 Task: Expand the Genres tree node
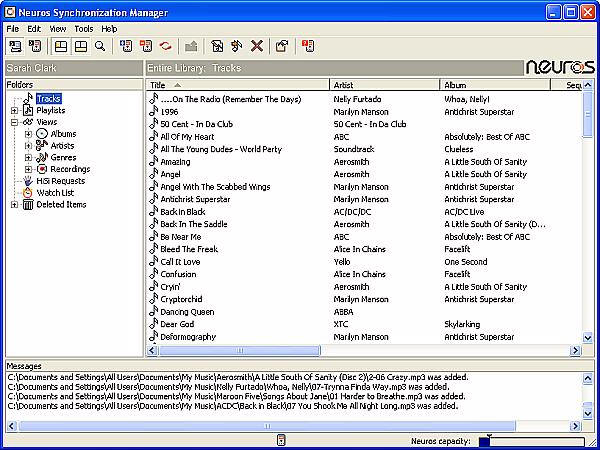pyautogui.click(x=28, y=157)
